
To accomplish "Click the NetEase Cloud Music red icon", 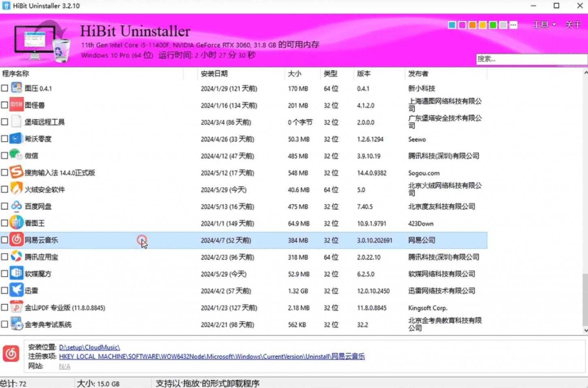I will click(x=16, y=240).
